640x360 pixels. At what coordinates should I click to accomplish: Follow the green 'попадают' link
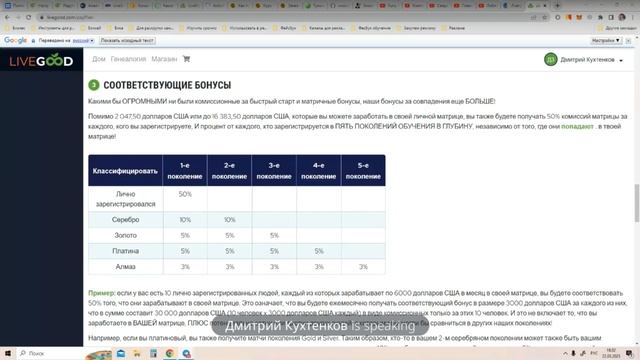pos(577,127)
